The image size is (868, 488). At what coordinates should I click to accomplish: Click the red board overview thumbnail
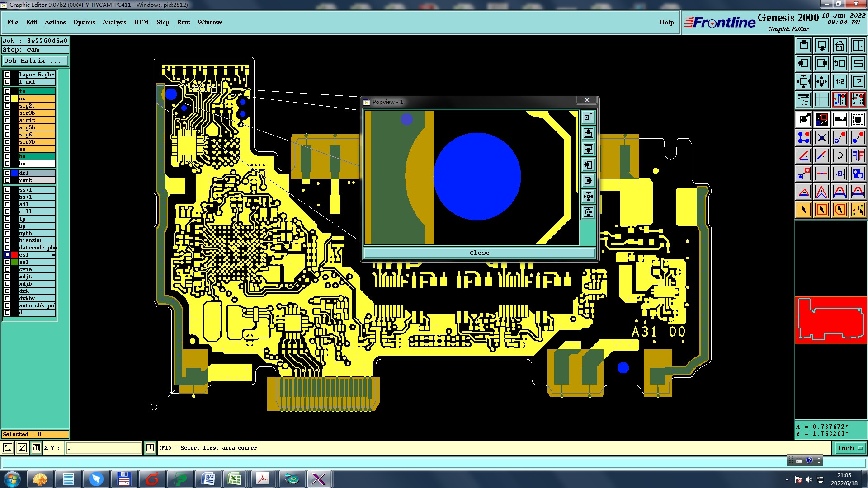[x=831, y=320]
